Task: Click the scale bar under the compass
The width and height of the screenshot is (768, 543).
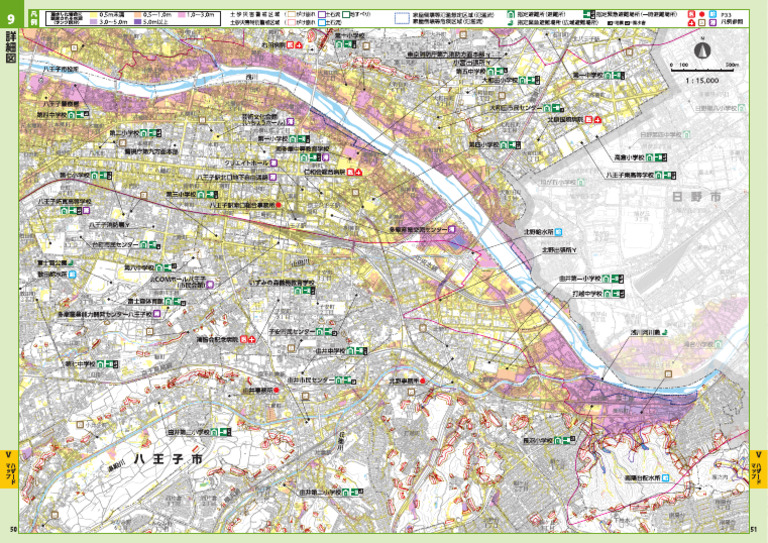Action: [x=703, y=70]
